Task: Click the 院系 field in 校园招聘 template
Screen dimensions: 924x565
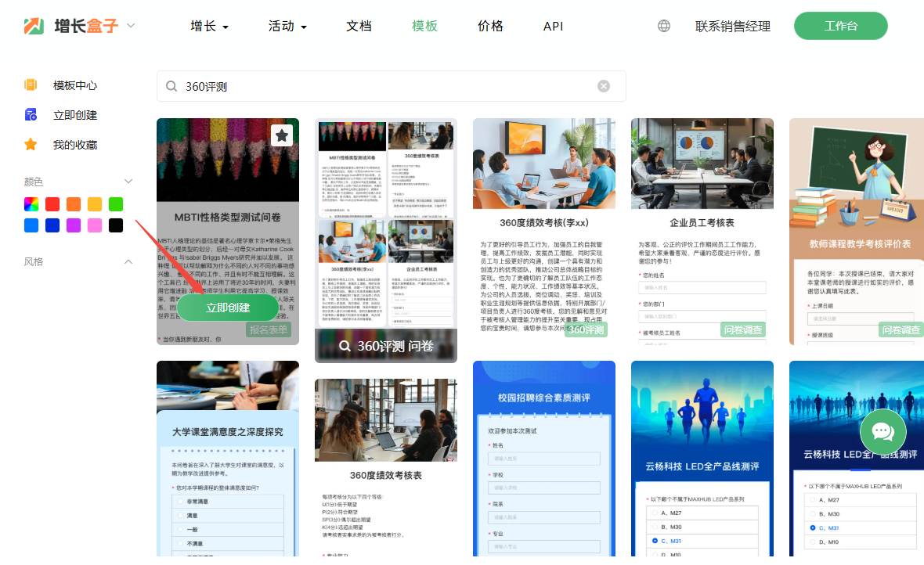Action: [544, 517]
